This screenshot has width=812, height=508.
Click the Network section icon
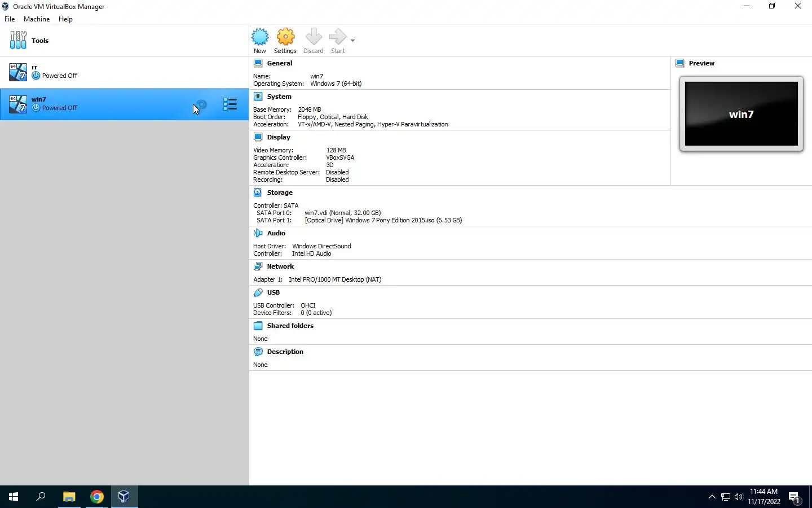[x=258, y=266]
